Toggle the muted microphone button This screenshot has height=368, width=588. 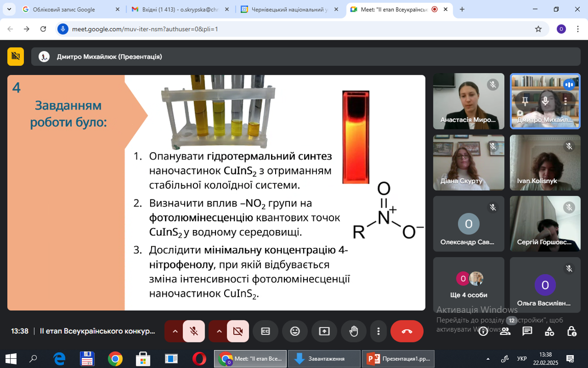point(194,331)
